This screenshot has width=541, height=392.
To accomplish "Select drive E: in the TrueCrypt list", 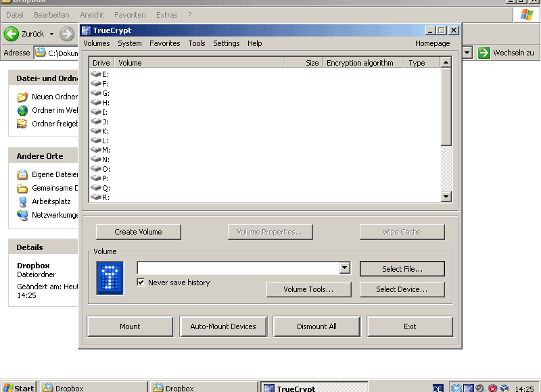I will [x=99, y=74].
